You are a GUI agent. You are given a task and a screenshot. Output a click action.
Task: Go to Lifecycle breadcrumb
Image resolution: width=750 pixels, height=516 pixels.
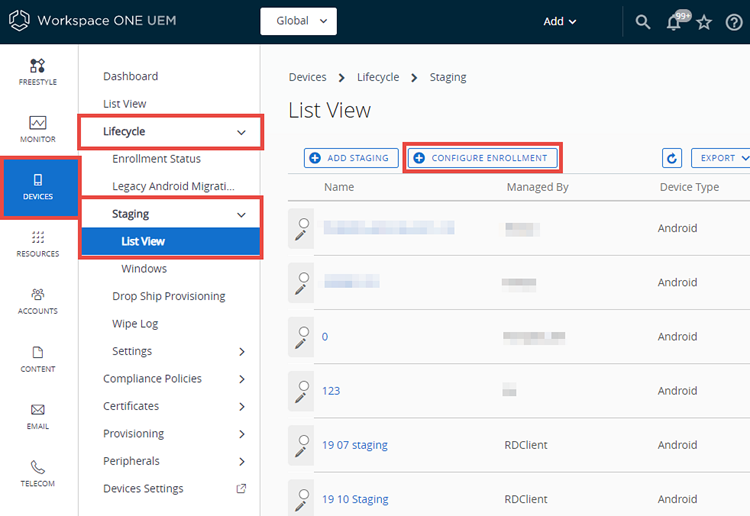click(378, 77)
